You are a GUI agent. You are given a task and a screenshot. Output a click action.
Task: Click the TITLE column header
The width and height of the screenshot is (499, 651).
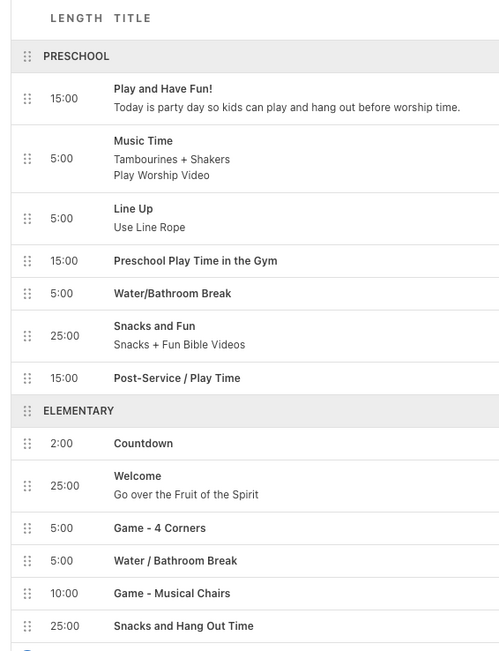click(132, 18)
